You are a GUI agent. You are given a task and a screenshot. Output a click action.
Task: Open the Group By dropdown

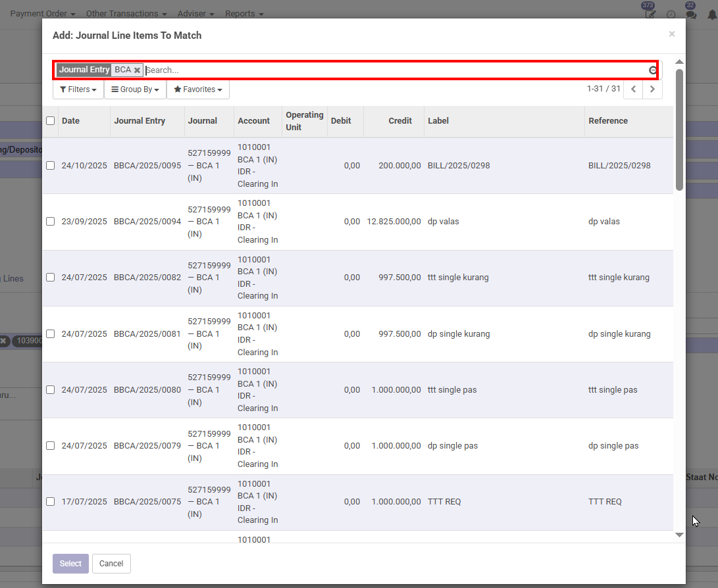pos(136,89)
